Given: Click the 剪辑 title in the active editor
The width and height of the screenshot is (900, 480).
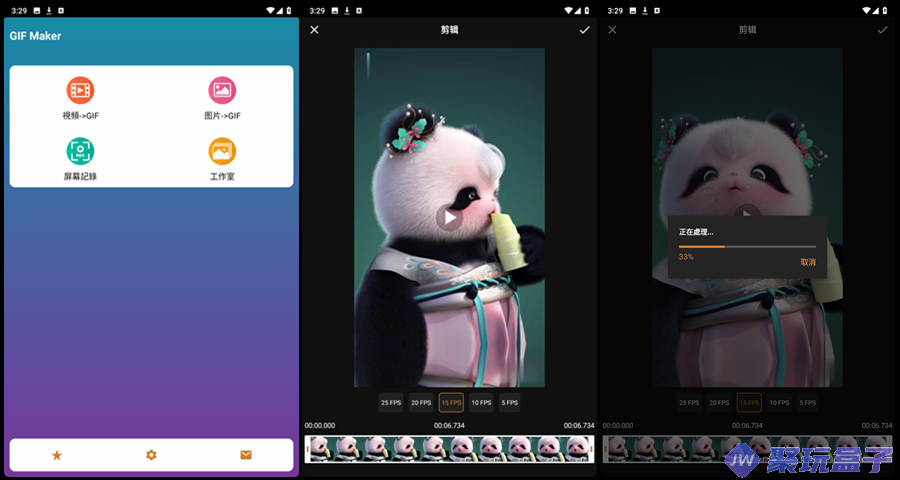Looking at the screenshot, I should point(449,30).
